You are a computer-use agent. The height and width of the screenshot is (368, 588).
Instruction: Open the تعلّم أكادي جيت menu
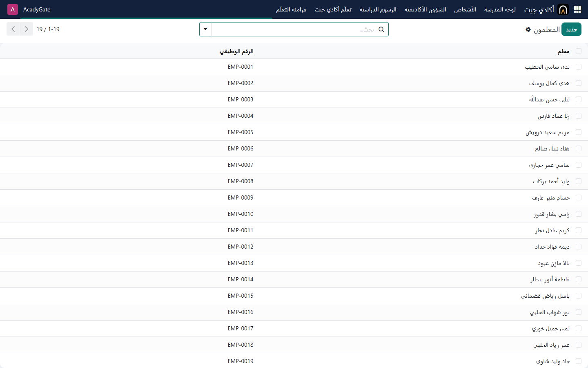coord(333,9)
